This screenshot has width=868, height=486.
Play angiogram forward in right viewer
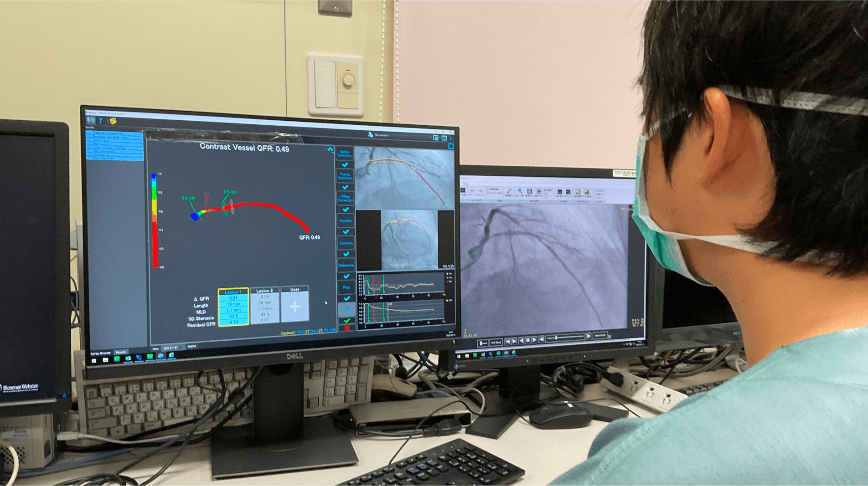(x=534, y=340)
